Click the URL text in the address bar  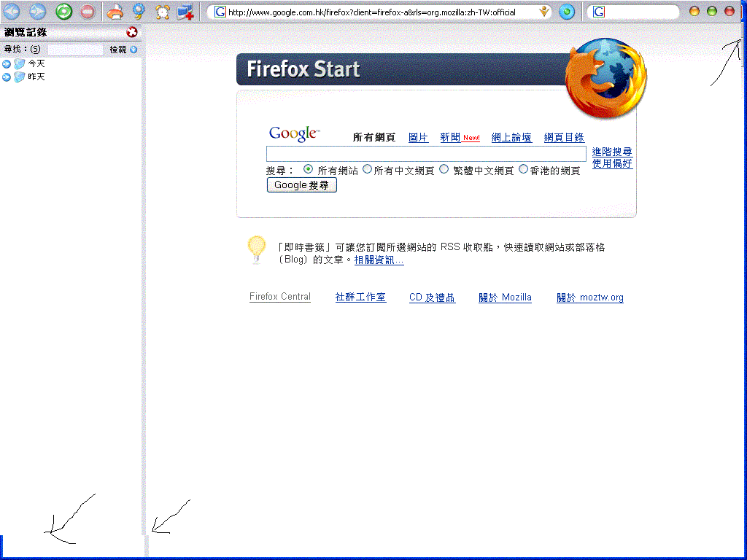click(371, 12)
